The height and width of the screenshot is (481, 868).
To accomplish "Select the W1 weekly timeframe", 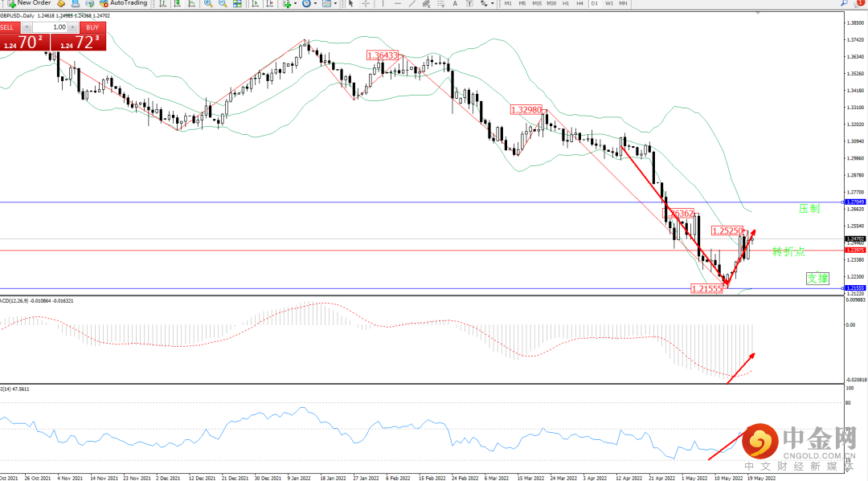I will 609,3.
